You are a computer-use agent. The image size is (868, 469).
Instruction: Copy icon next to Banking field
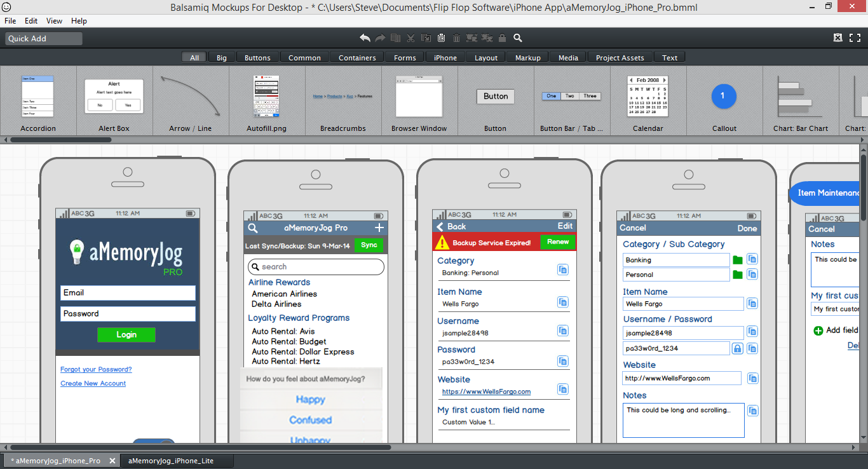(752, 259)
